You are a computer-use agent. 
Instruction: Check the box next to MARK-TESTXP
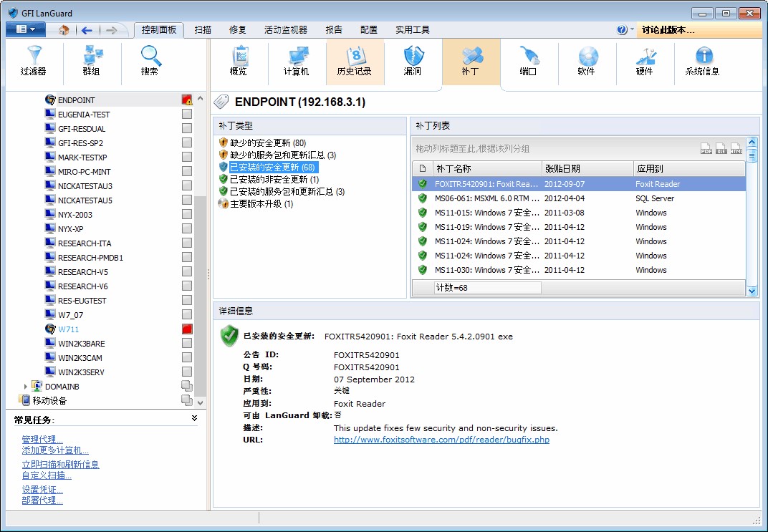tap(186, 157)
